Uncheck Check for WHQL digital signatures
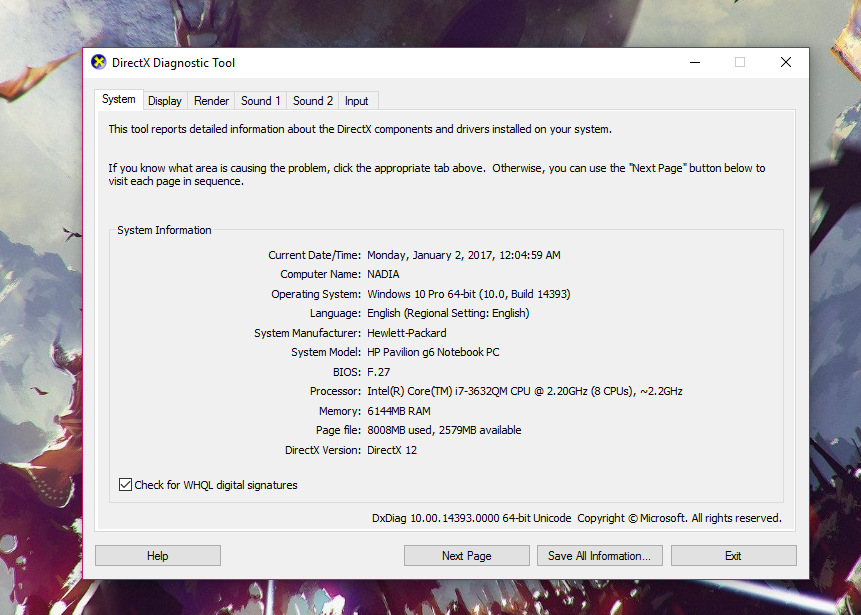Screen dimensions: 861x615 coord(125,484)
